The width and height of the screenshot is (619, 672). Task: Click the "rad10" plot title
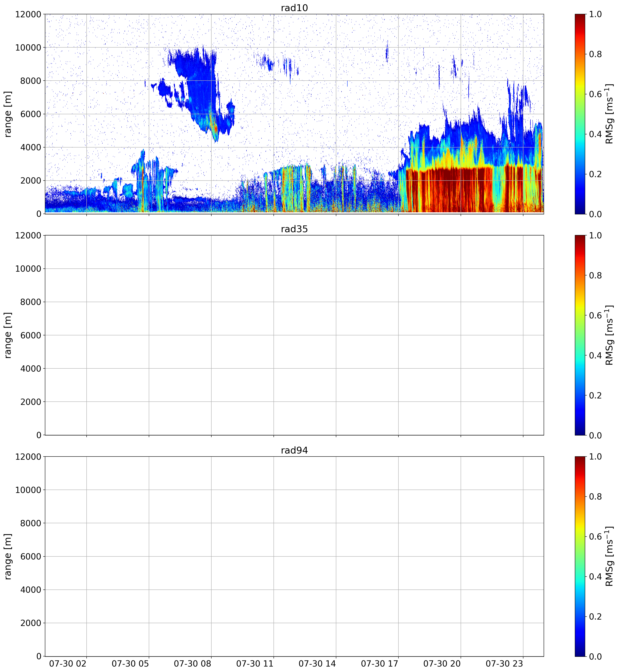coord(294,8)
